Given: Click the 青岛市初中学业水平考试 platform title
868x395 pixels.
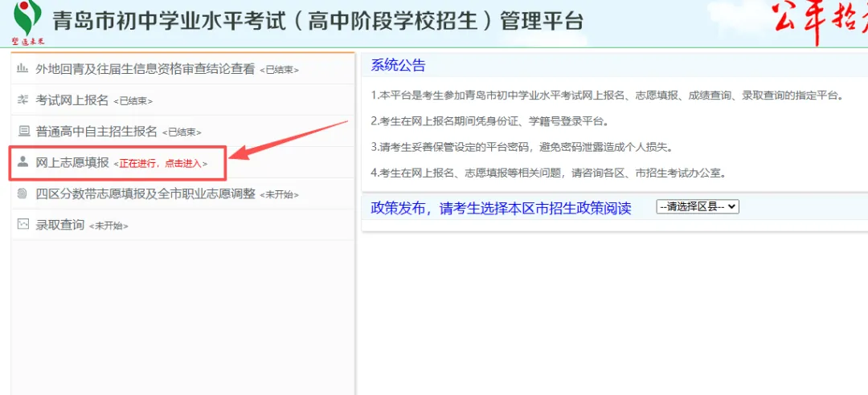Looking at the screenshot, I should click(x=317, y=22).
